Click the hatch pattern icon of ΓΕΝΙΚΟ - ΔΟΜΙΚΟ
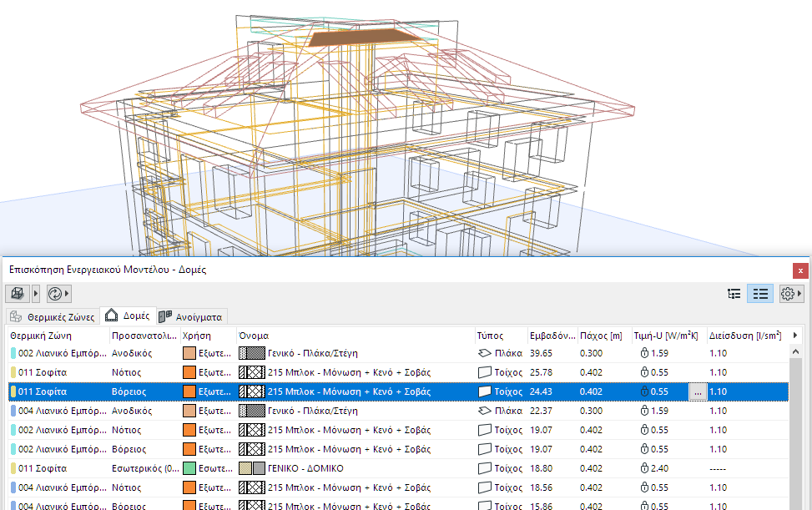The width and height of the screenshot is (812, 510). point(252,469)
